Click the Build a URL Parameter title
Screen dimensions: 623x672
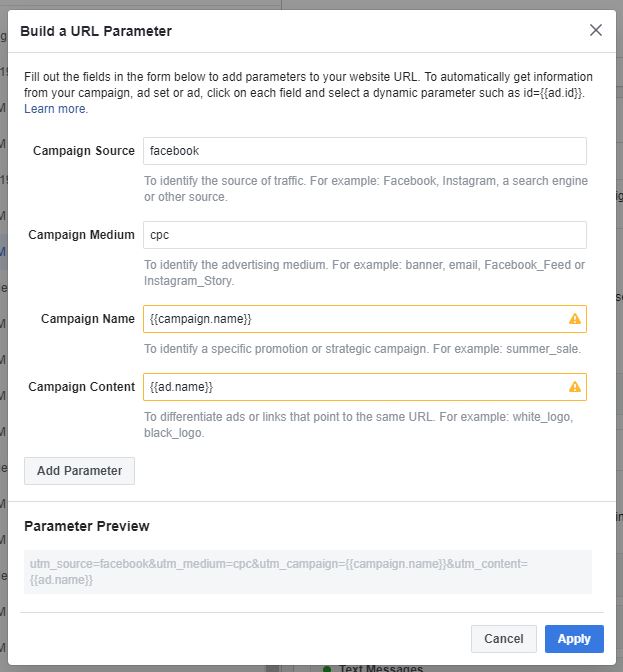click(x=96, y=31)
